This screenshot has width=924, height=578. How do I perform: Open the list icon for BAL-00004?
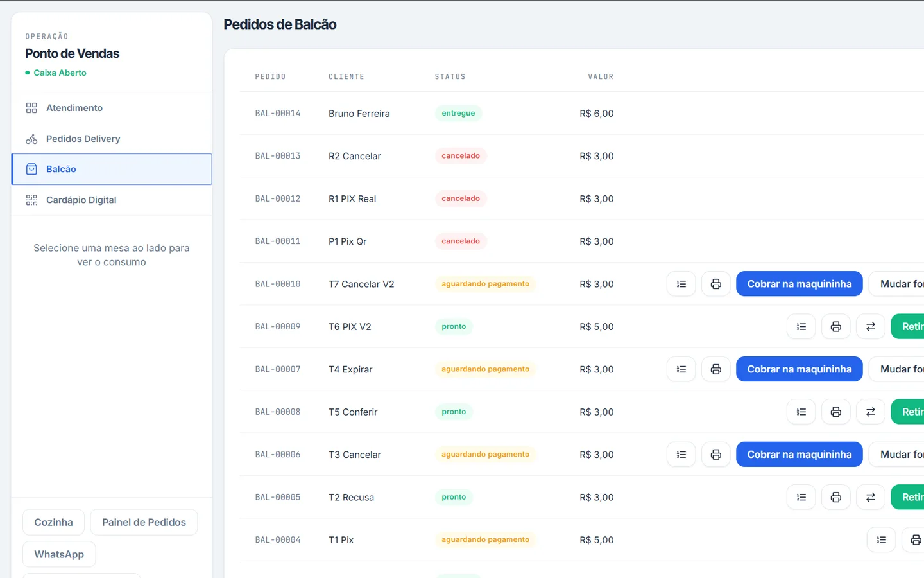882,540
